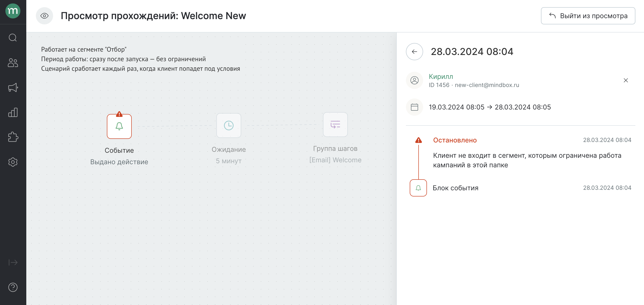Open settings gear icon

click(13, 162)
